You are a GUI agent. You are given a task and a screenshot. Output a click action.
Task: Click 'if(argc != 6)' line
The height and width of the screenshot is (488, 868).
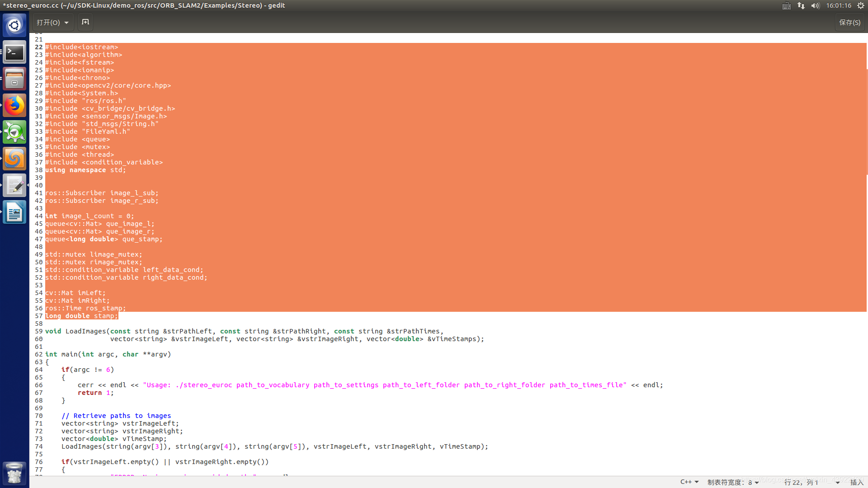88,370
